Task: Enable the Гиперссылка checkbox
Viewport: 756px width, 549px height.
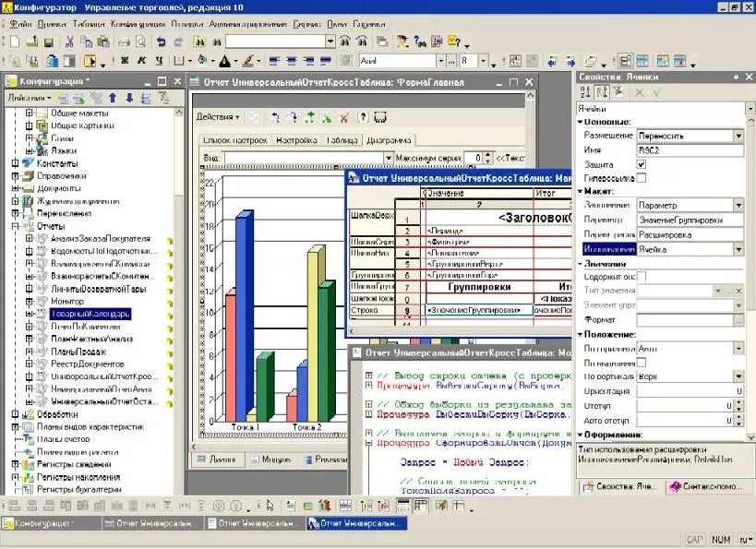Action: [x=642, y=178]
